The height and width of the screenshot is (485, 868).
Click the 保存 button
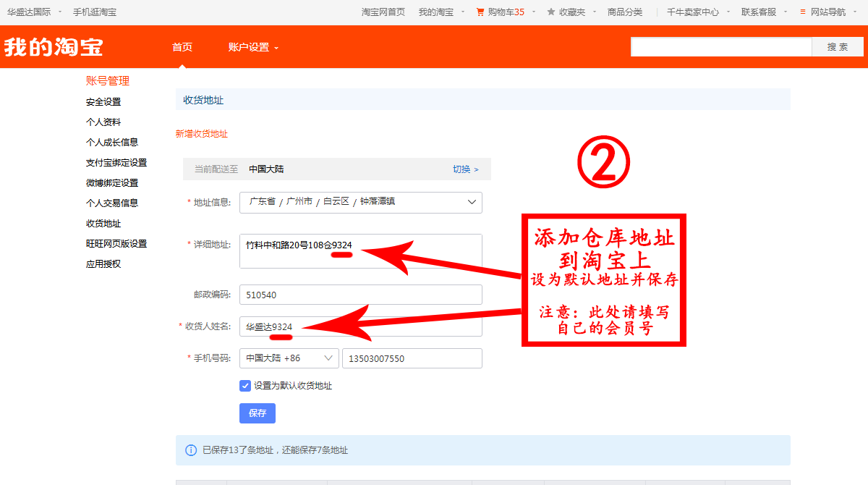[x=258, y=413]
